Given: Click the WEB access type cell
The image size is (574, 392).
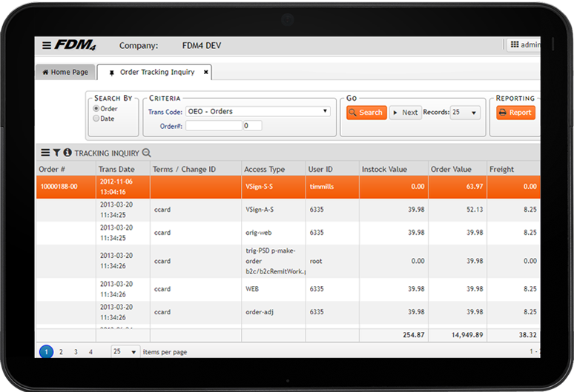Looking at the screenshot, I should [274, 289].
